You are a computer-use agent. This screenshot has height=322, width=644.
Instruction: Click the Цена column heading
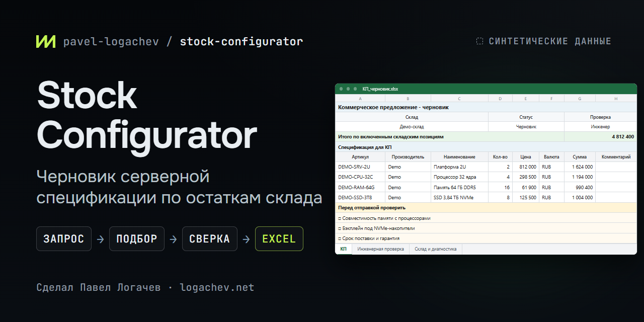526,157
